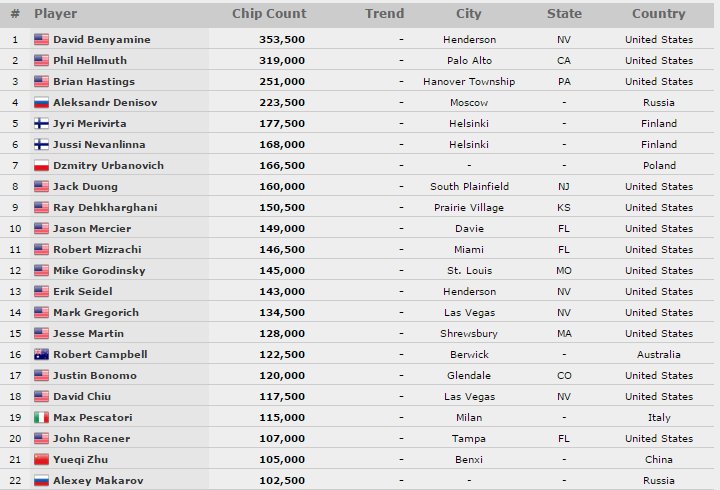Select player name Jason Mercier
Viewport: 720px width, 490px height.
[x=92, y=229]
